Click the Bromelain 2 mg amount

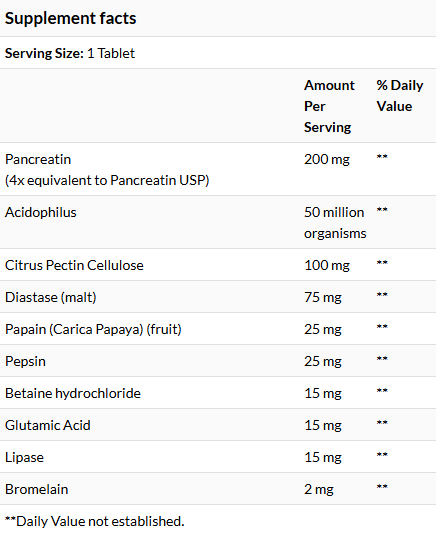(x=319, y=490)
